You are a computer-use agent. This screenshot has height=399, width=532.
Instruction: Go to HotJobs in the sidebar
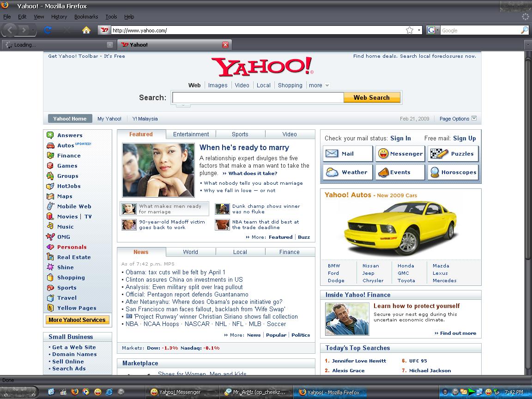[69, 186]
